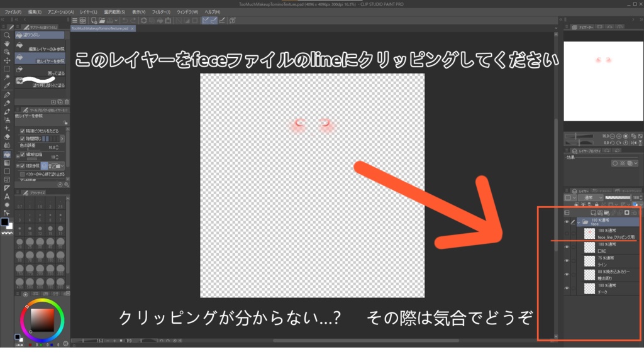Open the Navigator panel zoom-in icon
Image resolution: width=644 pixels, height=362 pixels.
[x=619, y=136]
